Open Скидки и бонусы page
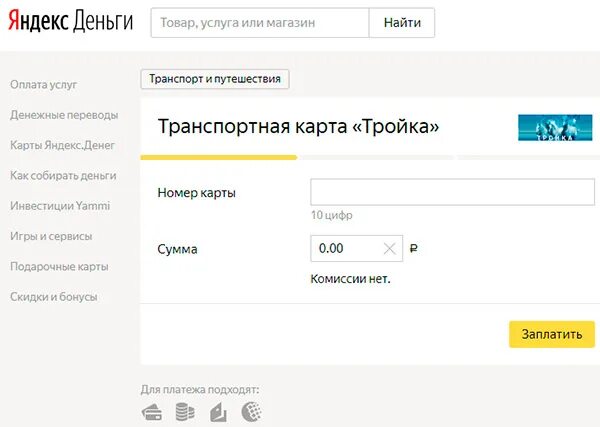 pos(54,297)
